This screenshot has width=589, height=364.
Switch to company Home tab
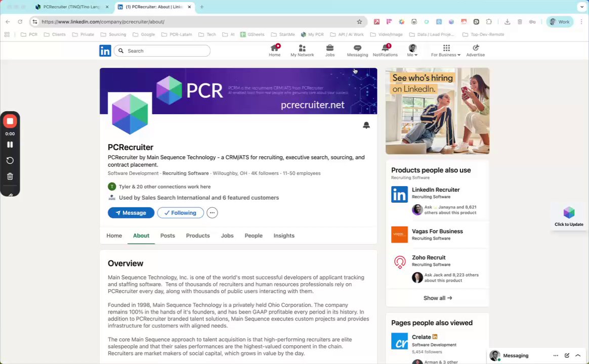pos(114,236)
